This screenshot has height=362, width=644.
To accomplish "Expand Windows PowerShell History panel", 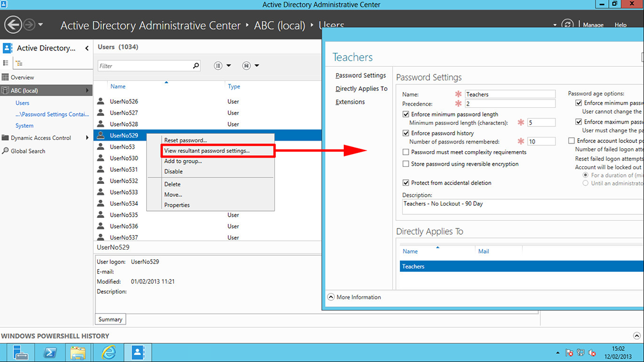I will [636, 336].
